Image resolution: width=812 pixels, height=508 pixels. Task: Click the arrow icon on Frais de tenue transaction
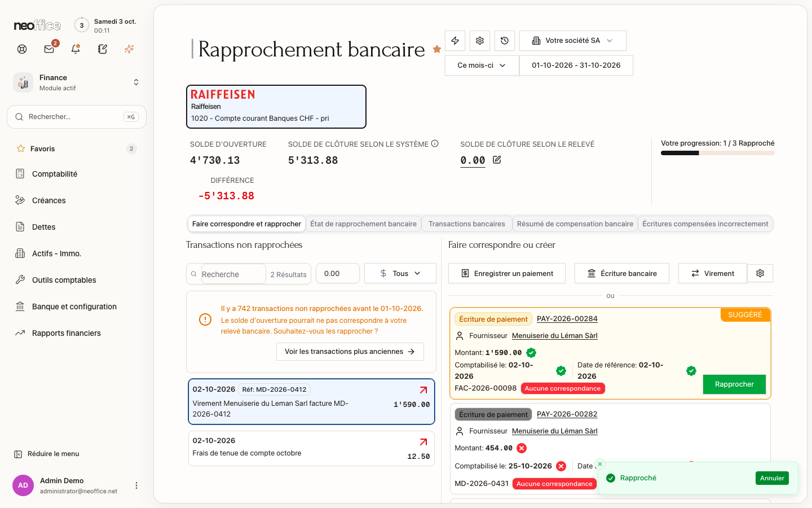click(423, 442)
